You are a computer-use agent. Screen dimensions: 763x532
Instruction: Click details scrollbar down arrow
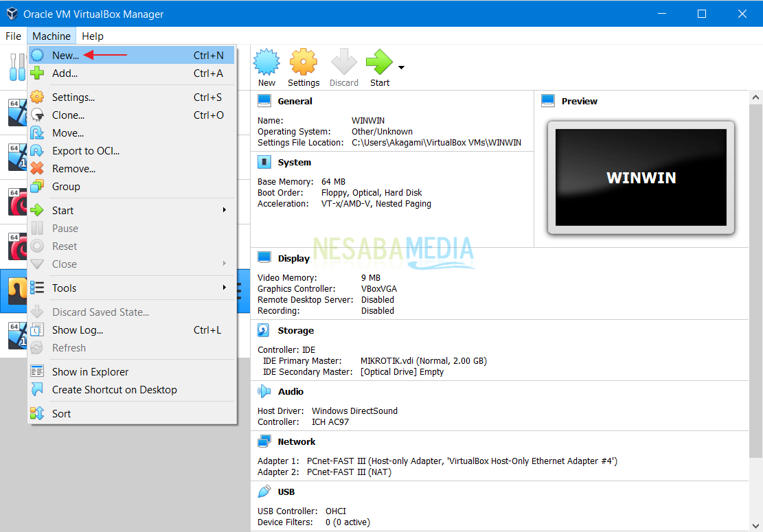click(x=755, y=526)
